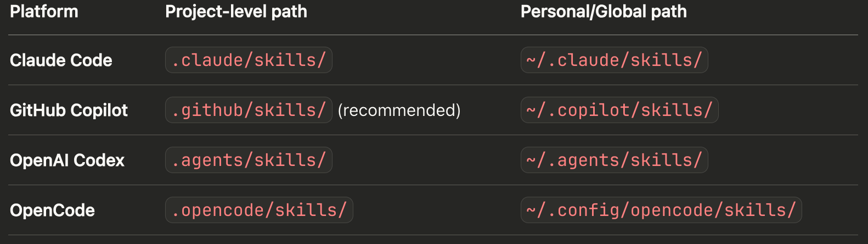Select the Claude Code row label
868x244 pixels.
(61, 60)
